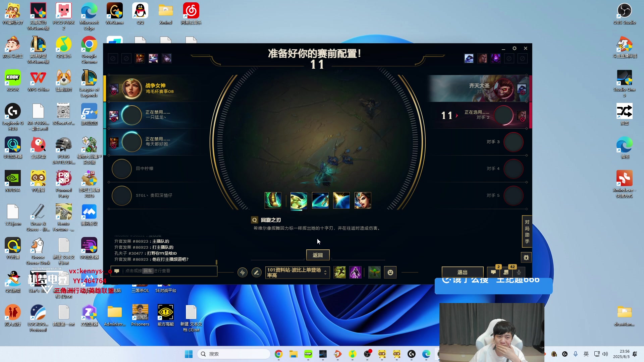The width and height of the screenshot is (644, 362).
Task: Open KOOK from the taskbar
Action: coord(308,354)
